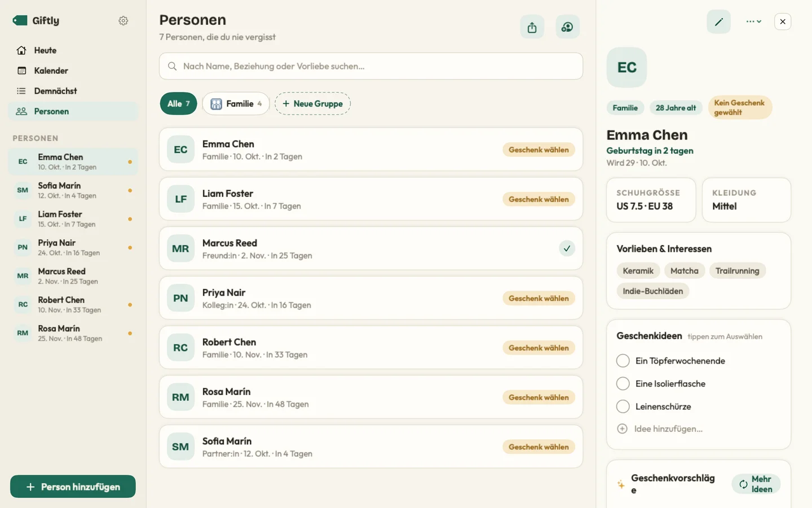Click the sync contacts icon button

(567, 27)
